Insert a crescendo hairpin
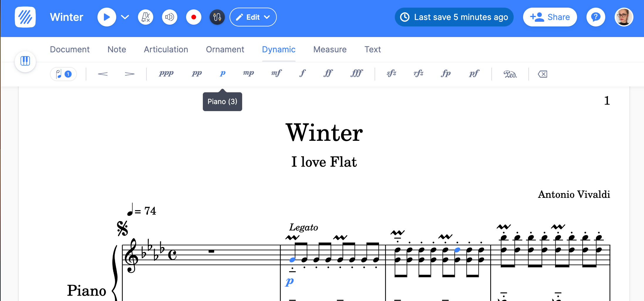The width and height of the screenshot is (644, 301). (103, 74)
